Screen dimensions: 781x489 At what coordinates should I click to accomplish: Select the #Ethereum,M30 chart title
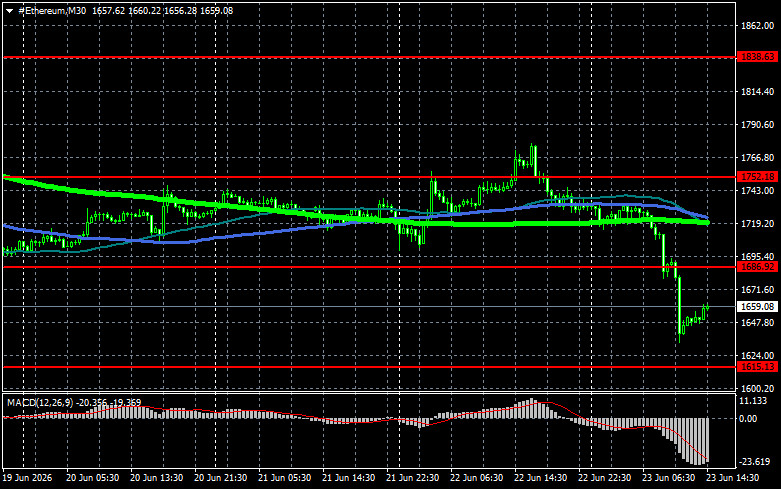point(52,11)
